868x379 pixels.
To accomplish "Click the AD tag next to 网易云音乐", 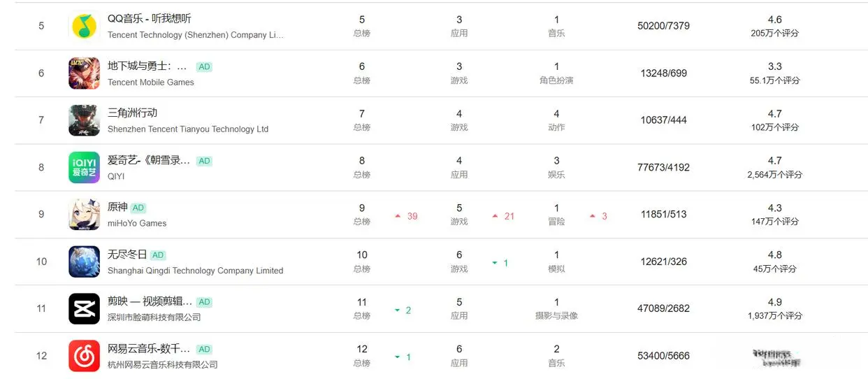I will point(204,349).
